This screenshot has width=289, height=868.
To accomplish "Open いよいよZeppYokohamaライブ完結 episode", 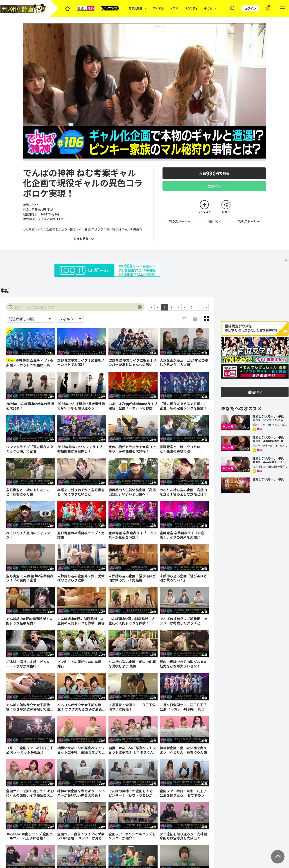I will coord(133,391).
